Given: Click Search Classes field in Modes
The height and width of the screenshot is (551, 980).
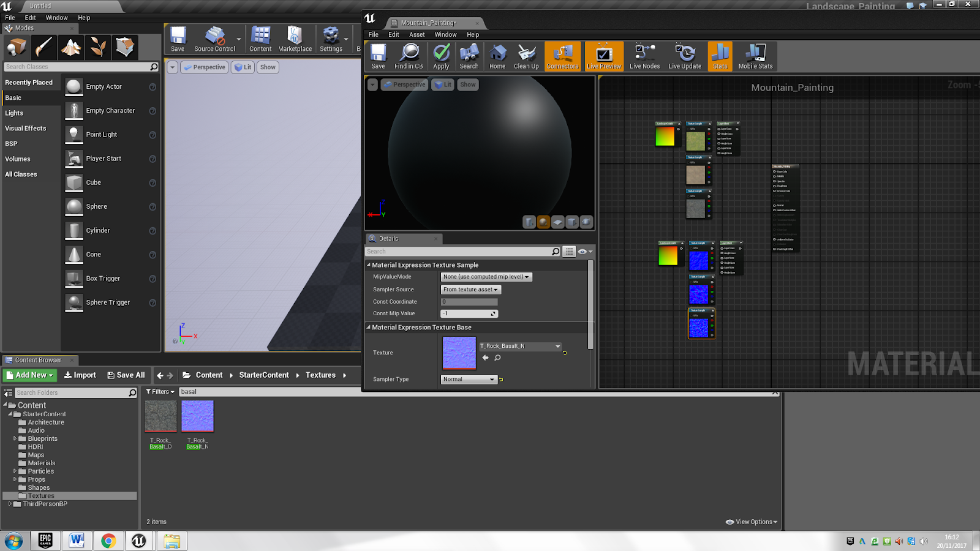Looking at the screenshot, I should click(81, 67).
